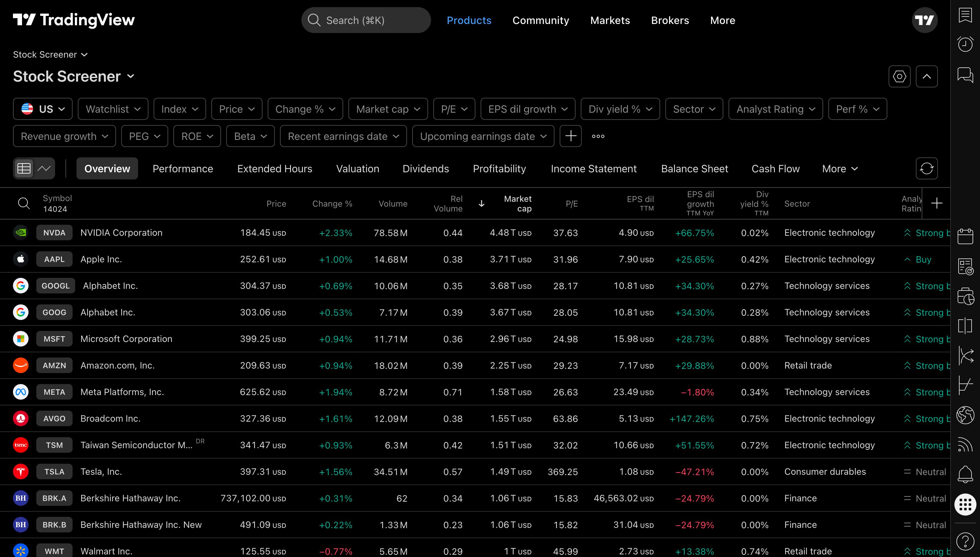This screenshot has height=557, width=980.
Task: Open the screener settings gear icon
Action: pos(899,76)
